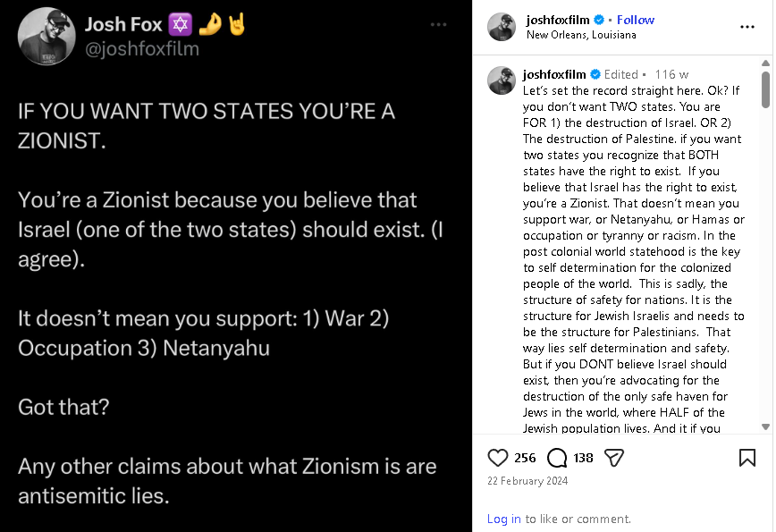The width and height of the screenshot is (776, 532).
Task: Open the three-dot menu on the tweet image
Action: (438, 24)
